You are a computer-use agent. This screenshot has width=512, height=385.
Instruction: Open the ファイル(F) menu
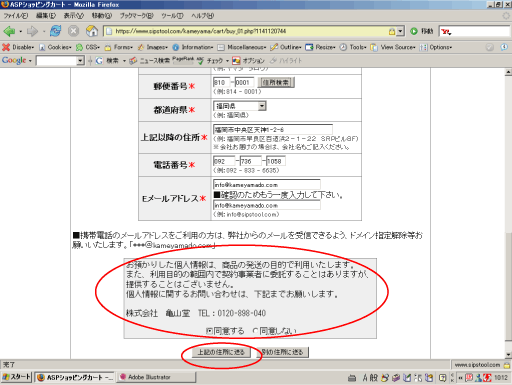pyautogui.click(x=16, y=16)
